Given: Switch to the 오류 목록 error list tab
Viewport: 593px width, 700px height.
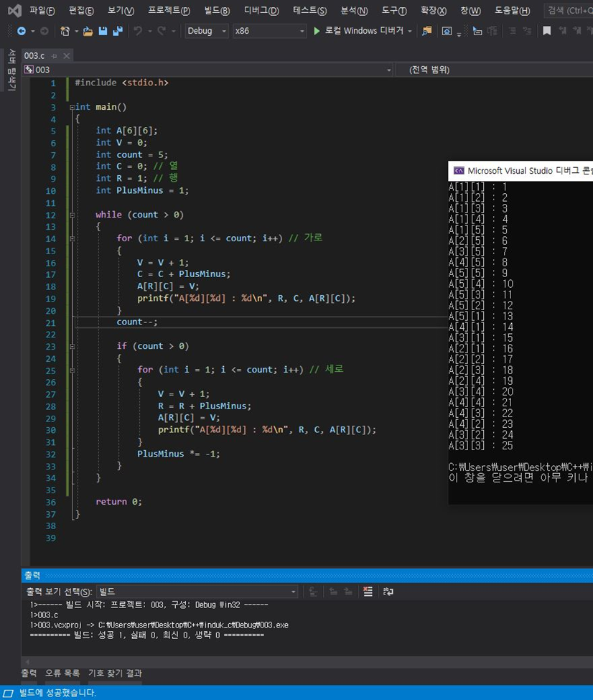Looking at the screenshot, I should pos(62,673).
